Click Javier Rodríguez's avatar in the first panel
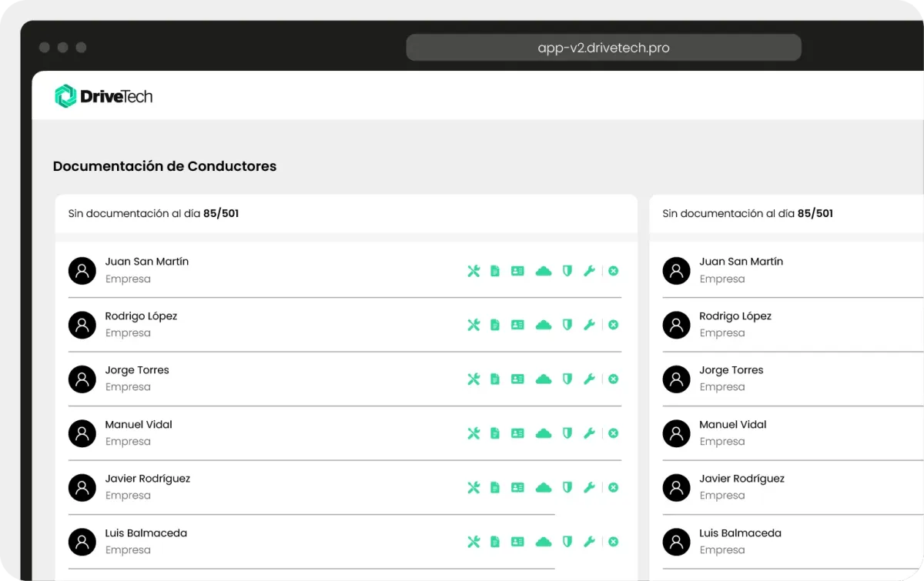The width and height of the screenshot is (924, 581). click(x=82, y=487)
